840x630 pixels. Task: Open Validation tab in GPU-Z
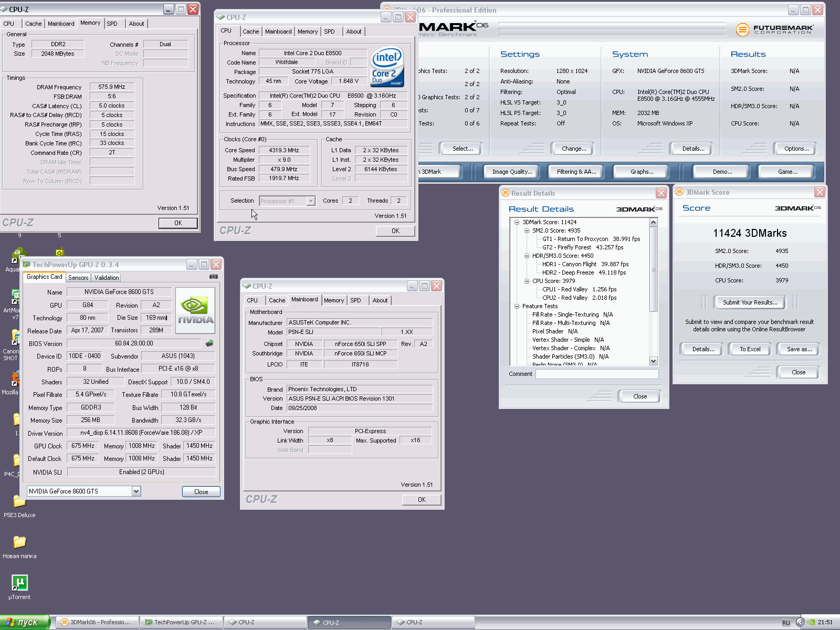click(107, 278)
